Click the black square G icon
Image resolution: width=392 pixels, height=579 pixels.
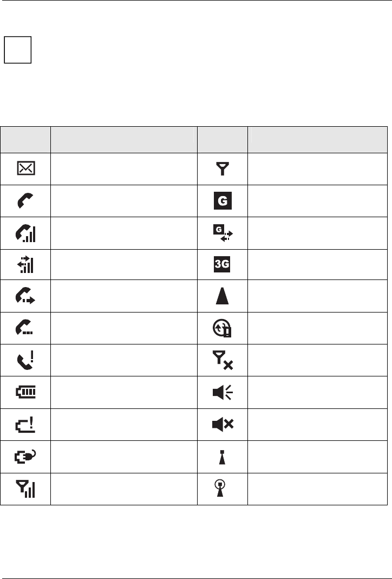click(223, 201)
